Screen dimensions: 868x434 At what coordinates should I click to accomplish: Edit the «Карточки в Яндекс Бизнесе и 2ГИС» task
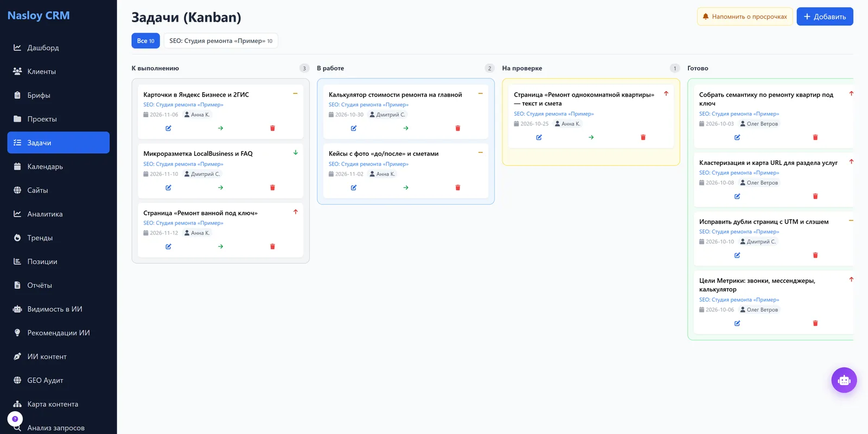[x=168, y=129]
